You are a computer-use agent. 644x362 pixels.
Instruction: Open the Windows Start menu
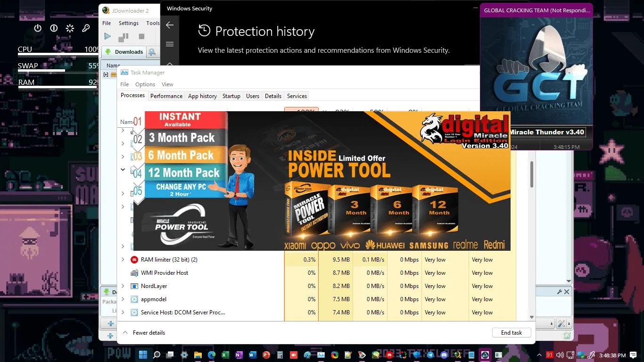tap(143, 354)
